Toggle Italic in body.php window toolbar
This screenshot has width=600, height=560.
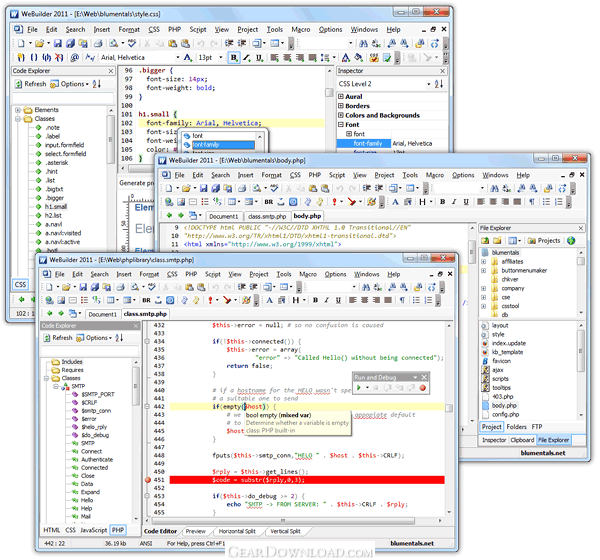pos(454,202)
